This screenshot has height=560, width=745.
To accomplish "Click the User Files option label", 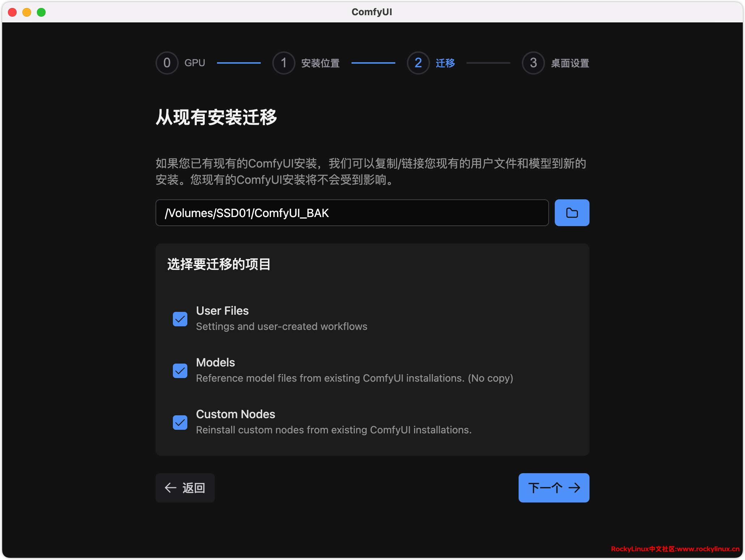I will tap(222, 311).
